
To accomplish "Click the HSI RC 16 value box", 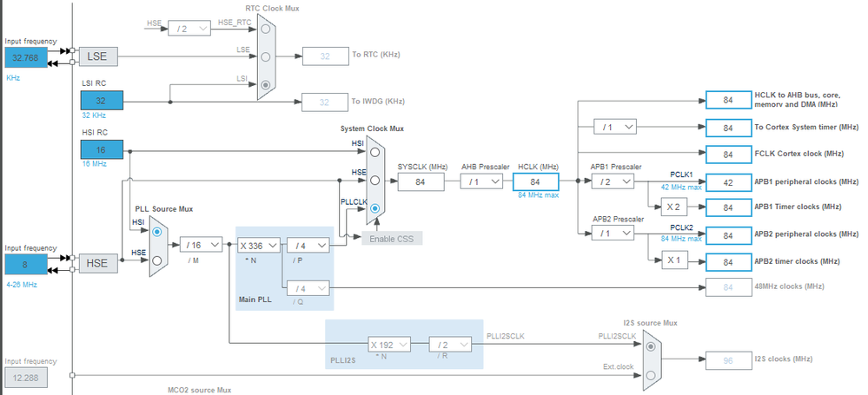I will pyautogui.click(x=102, y=150).
